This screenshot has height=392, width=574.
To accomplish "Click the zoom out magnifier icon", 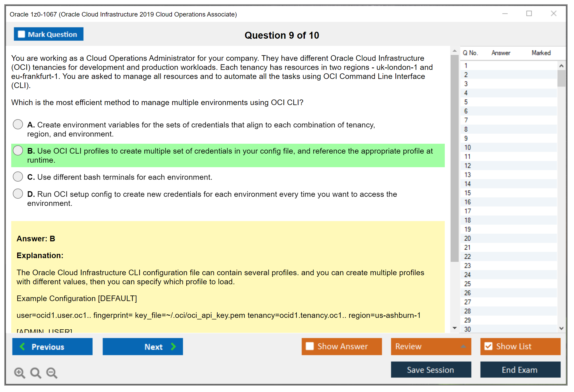I will (x=52, y=373).
